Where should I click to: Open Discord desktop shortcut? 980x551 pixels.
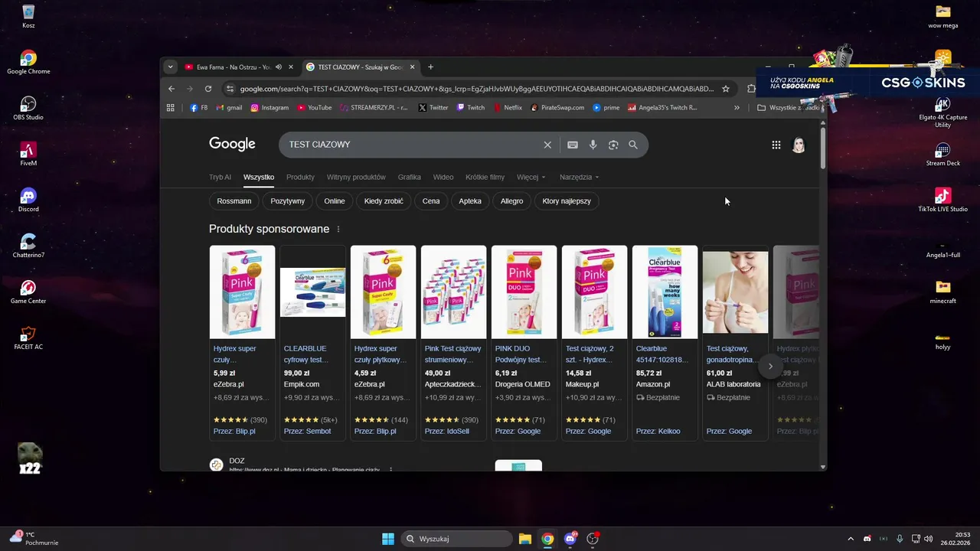point(28,200)
